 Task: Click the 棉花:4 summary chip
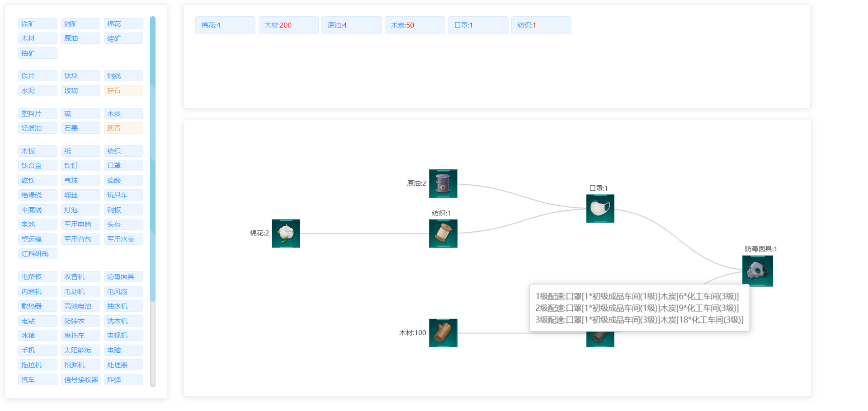(x=225, y=25)
